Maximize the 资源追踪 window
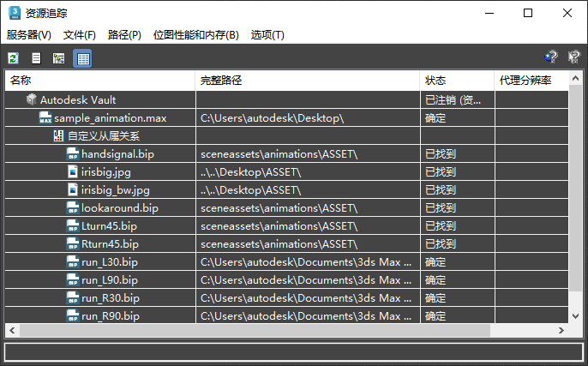Screen dimensions: 588x366 (528, 13)
